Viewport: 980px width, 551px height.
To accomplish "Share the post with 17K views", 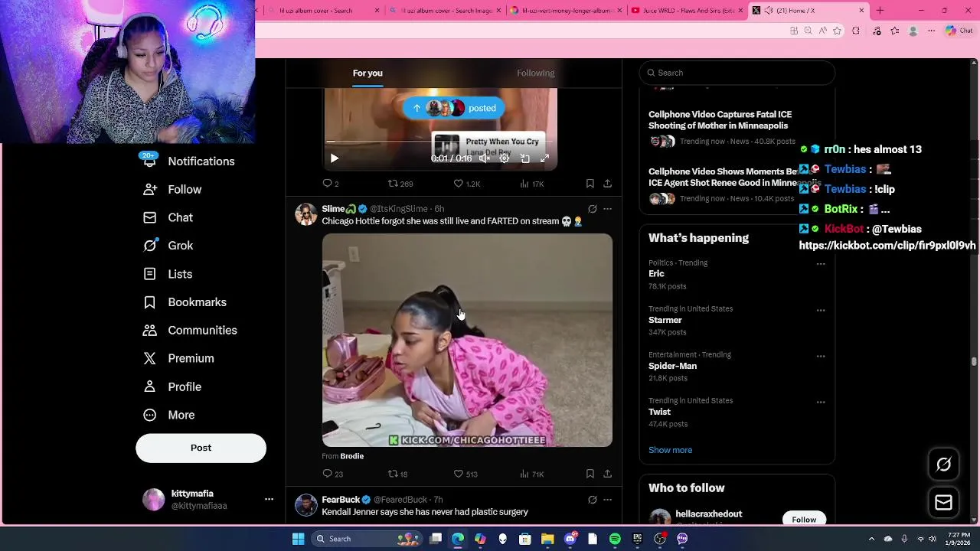I will (x=607, y=184).
